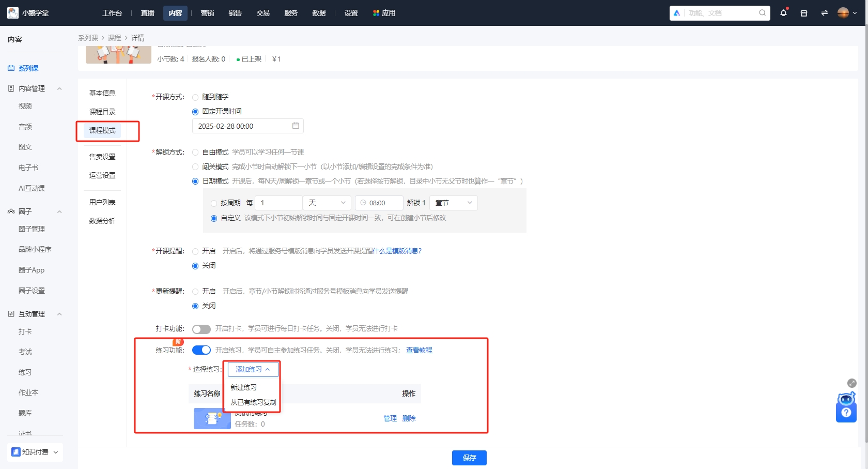
Task: Open the 章节 unlock dropdown
Action: coord(453,203)
